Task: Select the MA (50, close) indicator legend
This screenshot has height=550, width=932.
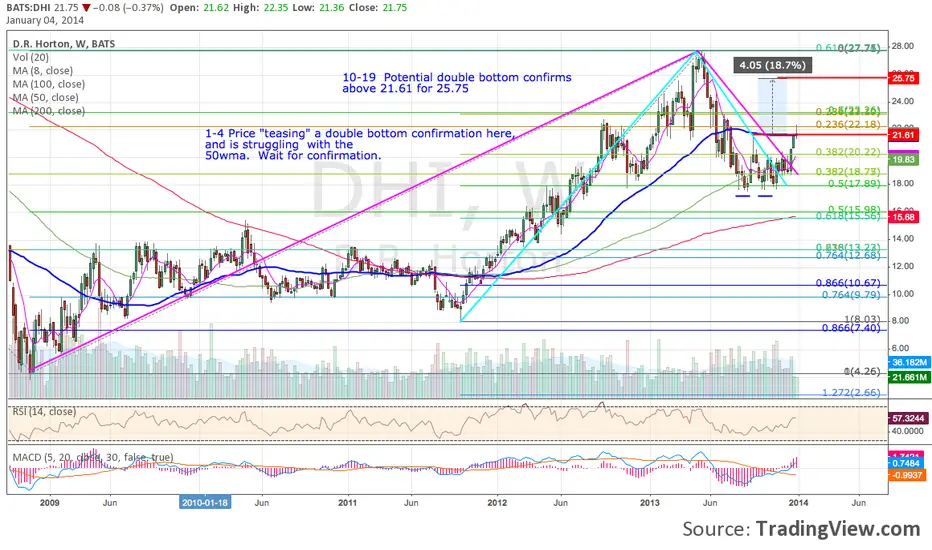Action: [46, 98]
